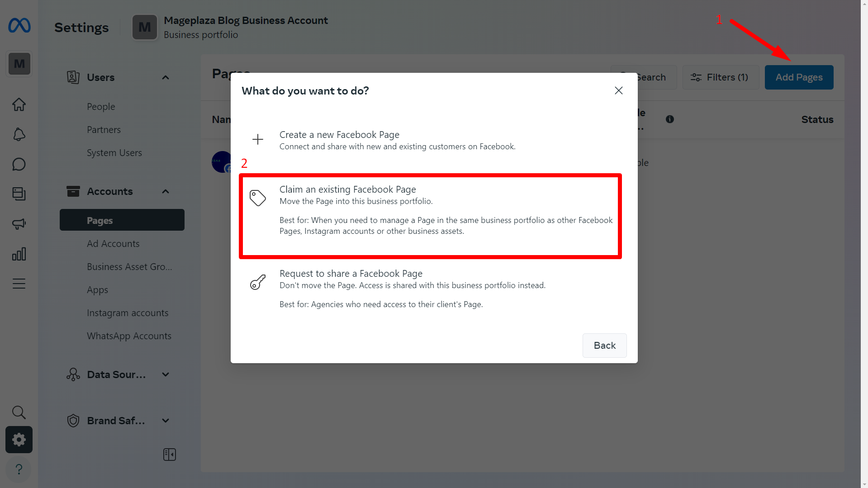Viewport: 868px width, 488px height.
Task: Close the What do you want dialog
Action: 618,90
